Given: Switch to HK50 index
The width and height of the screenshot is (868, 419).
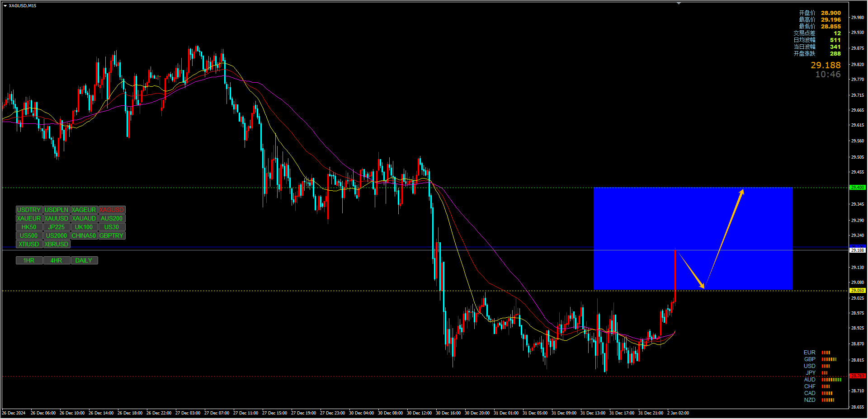Looking at the screenshot, I should (29, 227).
